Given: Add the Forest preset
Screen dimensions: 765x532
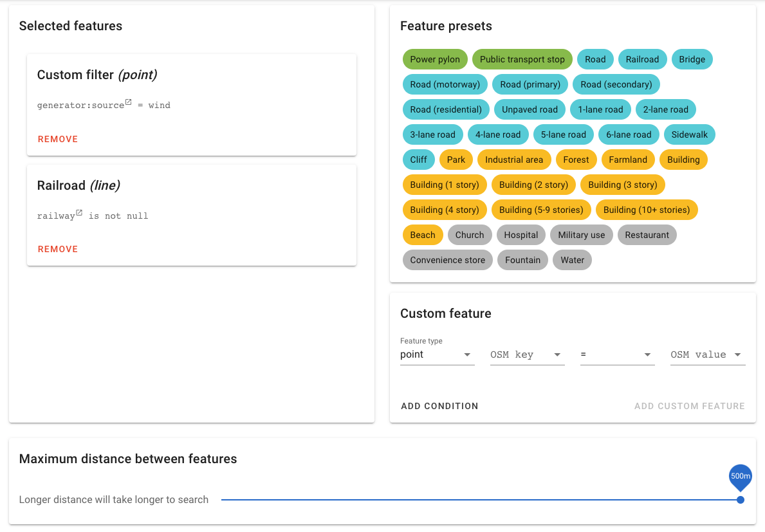Looking at the screenshot, I should tap(576, 160).
